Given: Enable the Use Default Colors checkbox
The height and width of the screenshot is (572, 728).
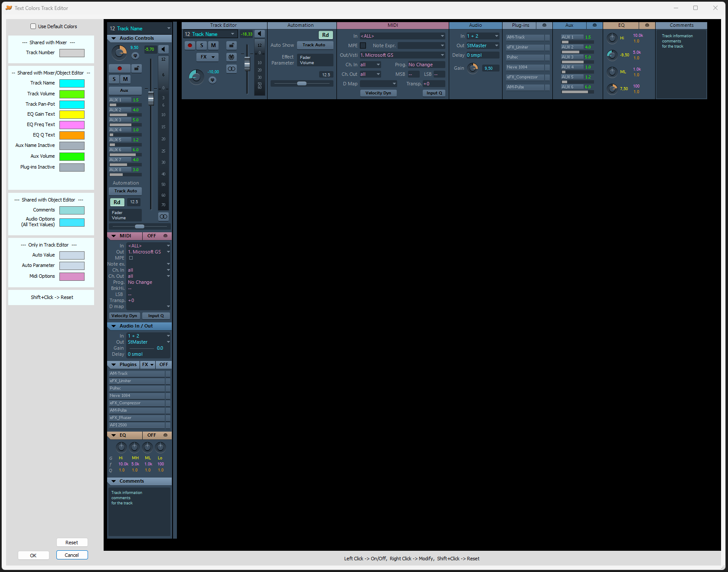Looking at the screenshot, I should (33, 26).
